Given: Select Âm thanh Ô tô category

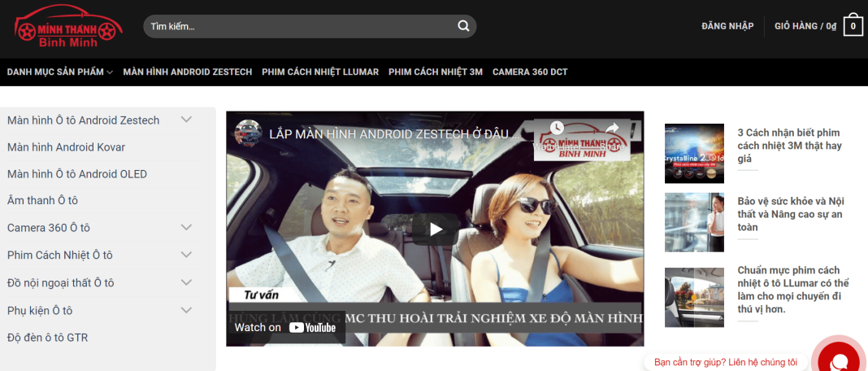Looking at the screenshot, I should point(42,201).
